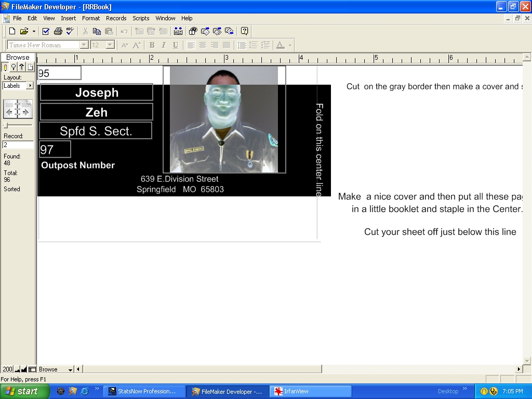
Task: Toggle Underline formatting
Action: 176,45
